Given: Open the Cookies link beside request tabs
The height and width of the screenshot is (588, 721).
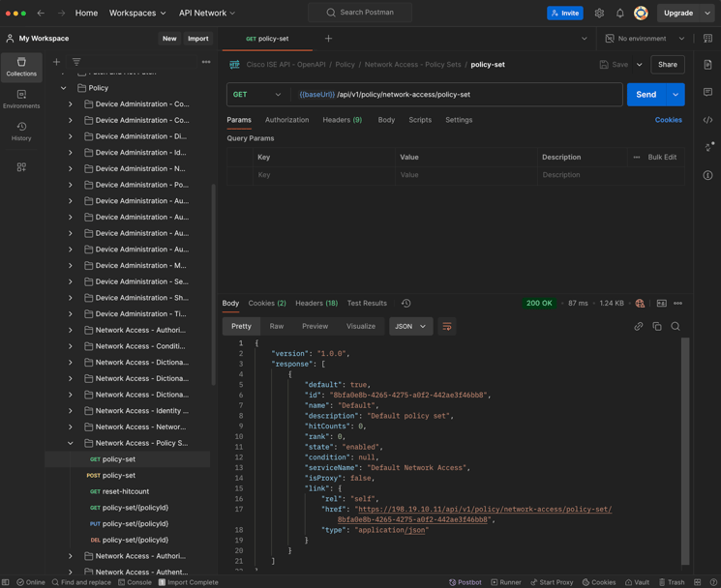Looking at the screenshot, I should tap(668, 120).
